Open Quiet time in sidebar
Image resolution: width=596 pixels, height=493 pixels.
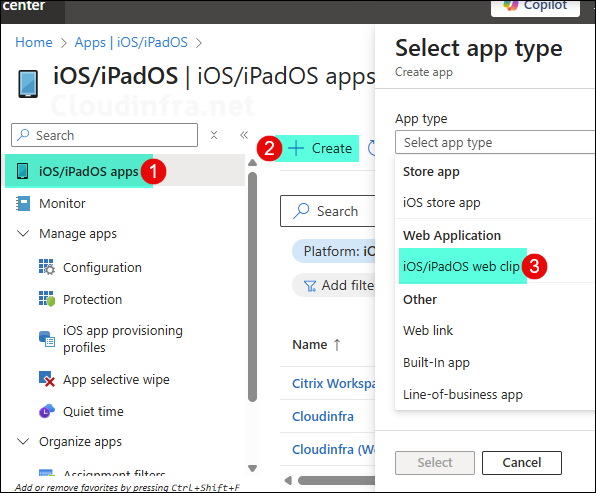[93, 411]
